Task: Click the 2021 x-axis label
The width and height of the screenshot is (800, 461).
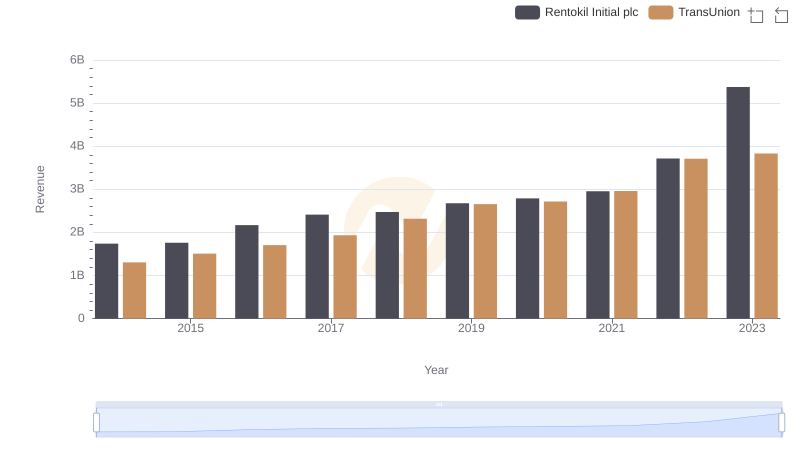Action: point(611,328)
